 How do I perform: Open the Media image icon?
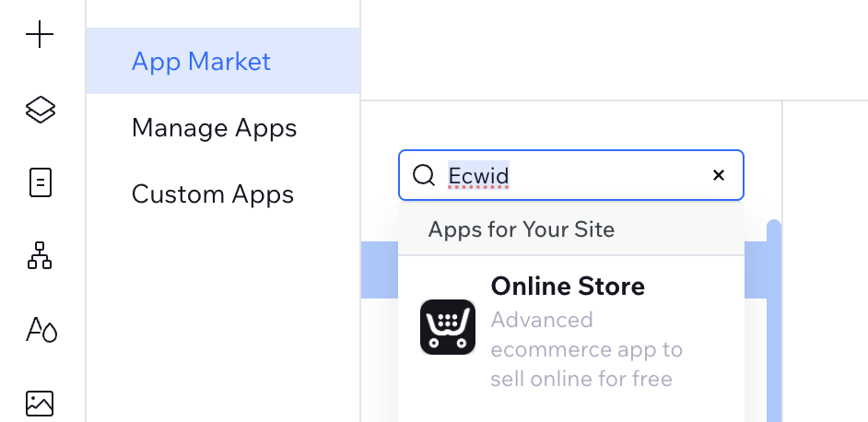(x=40, y=403)
